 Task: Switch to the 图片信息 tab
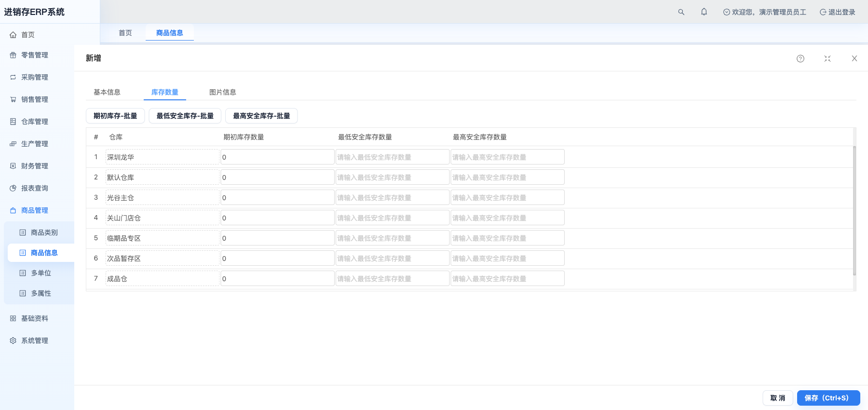tap(223, 92)
